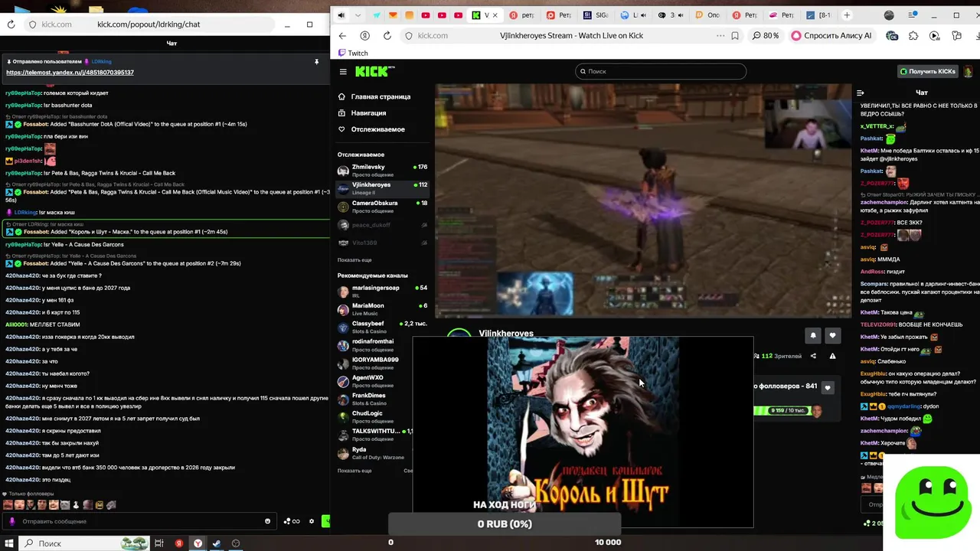Click the Vjlinkheroyes streamer name

click(x=506, y=333)
